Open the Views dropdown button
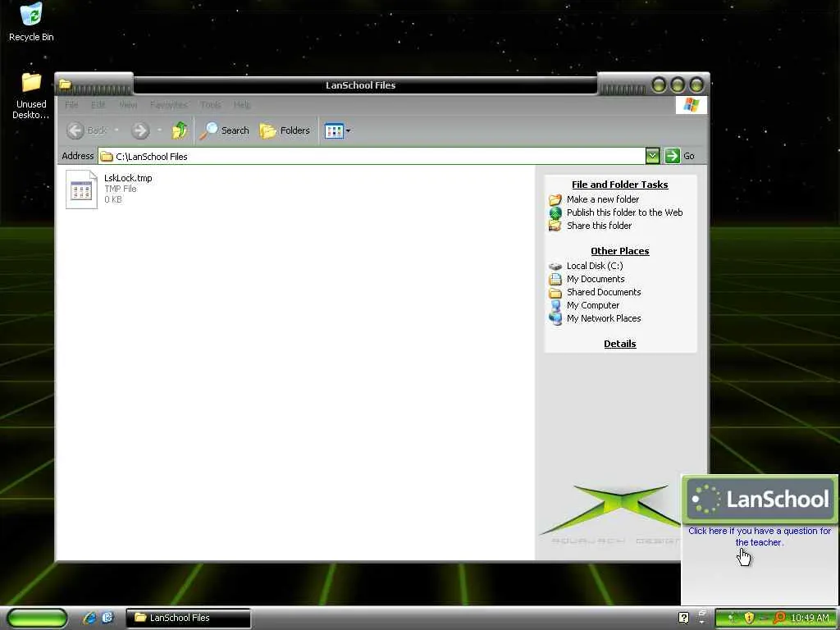This screenshot has height=630, width=840. 337,130
